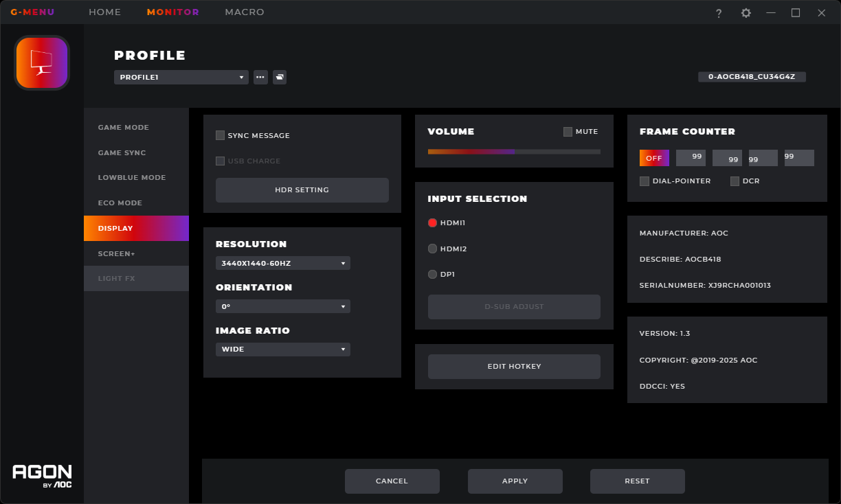Open the Image Ratio WIDE dropdown
841x504 pixels.
tap(283, 350)
